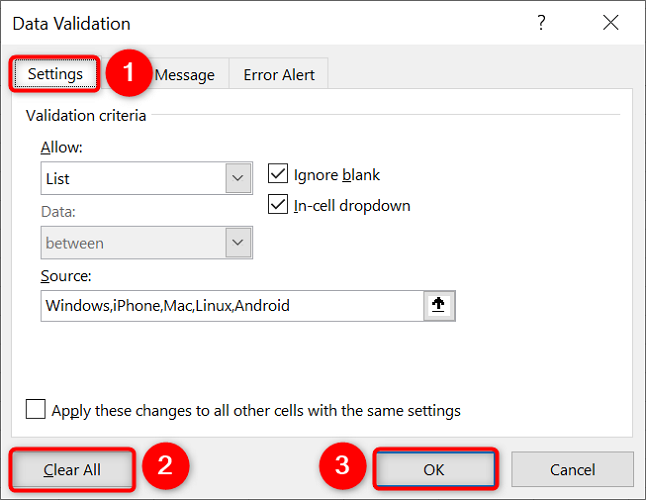Click the range selector collapse icon

(x=437, y=306)
